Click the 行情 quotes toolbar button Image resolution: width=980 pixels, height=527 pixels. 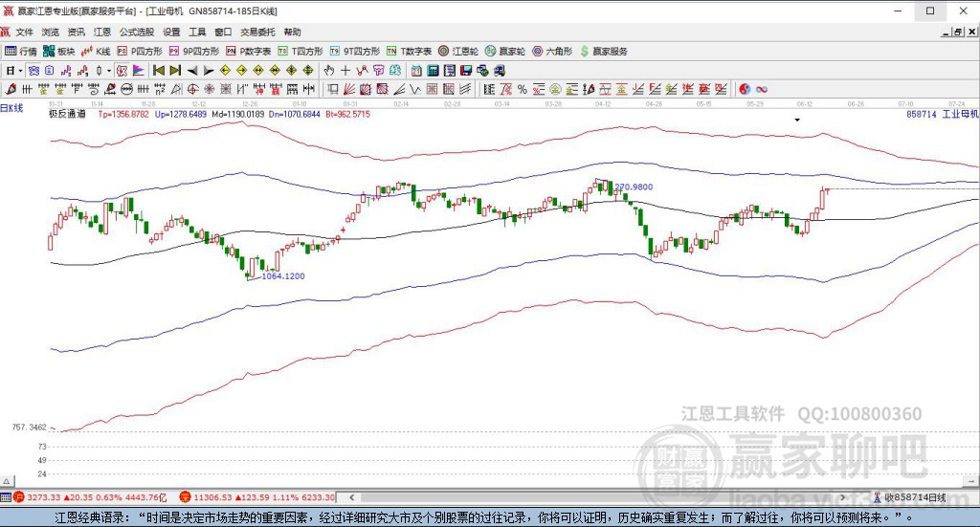[21, 52]
